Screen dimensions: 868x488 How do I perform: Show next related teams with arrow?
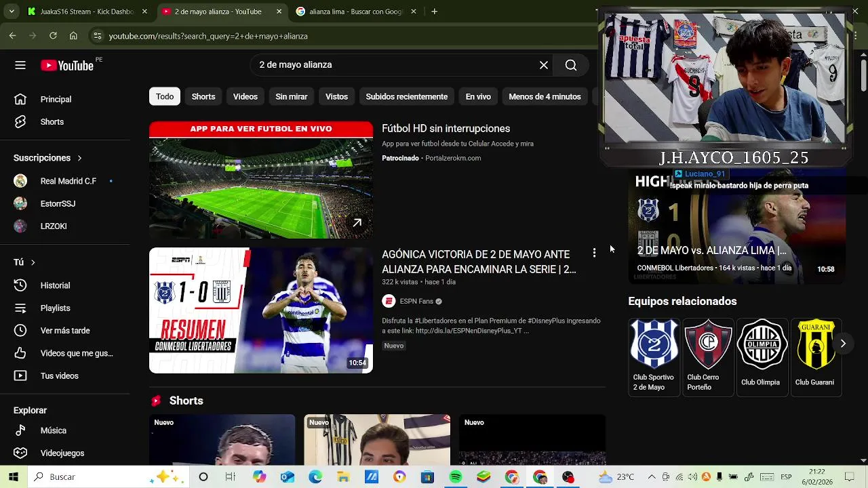click(843, 344)
